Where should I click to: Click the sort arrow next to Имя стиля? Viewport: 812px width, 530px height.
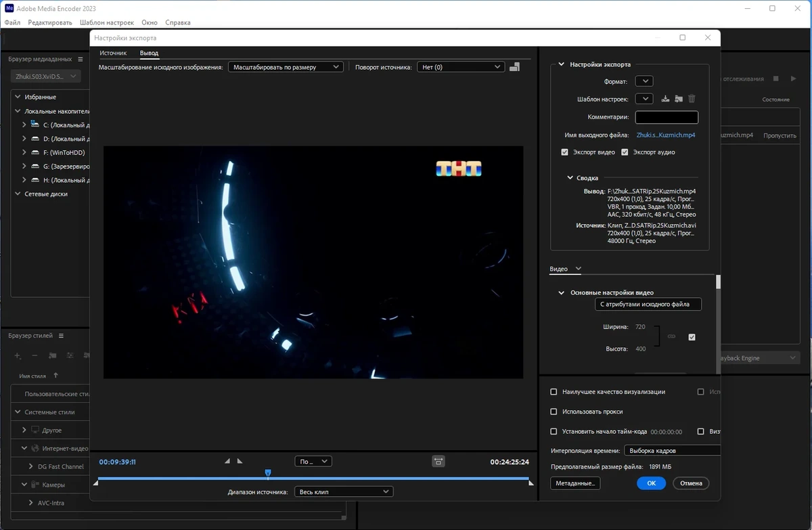pos(55,375)
